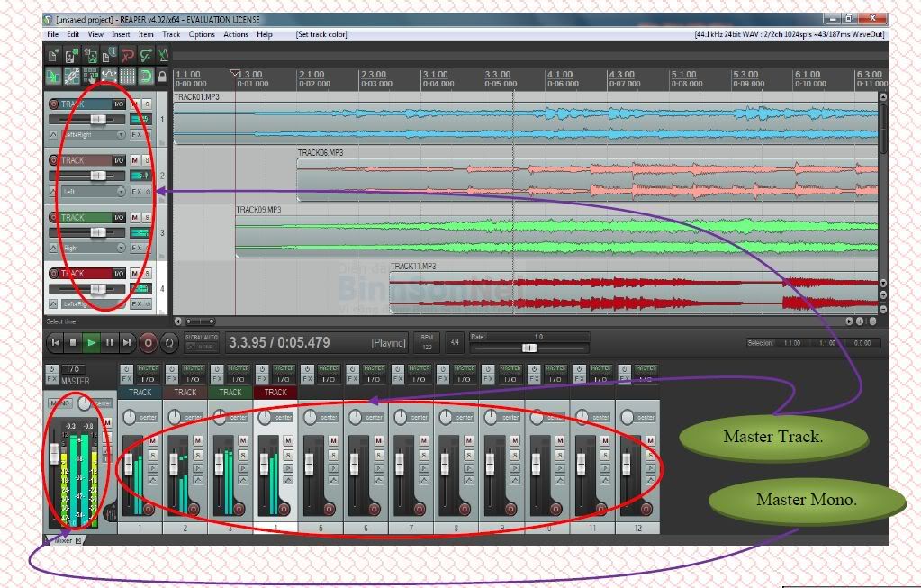Arm record on mixer channel 5
The height and width of the screenshot is (588, 921).
tap(329, 509)
